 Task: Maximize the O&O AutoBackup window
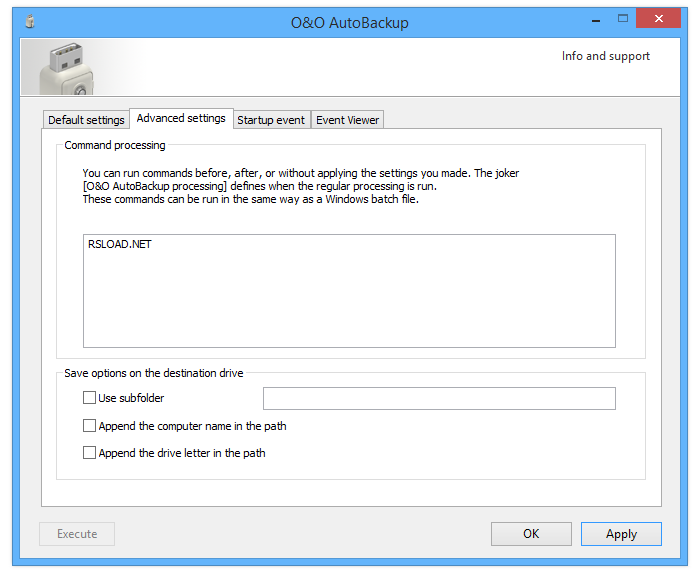coord(623,20)
